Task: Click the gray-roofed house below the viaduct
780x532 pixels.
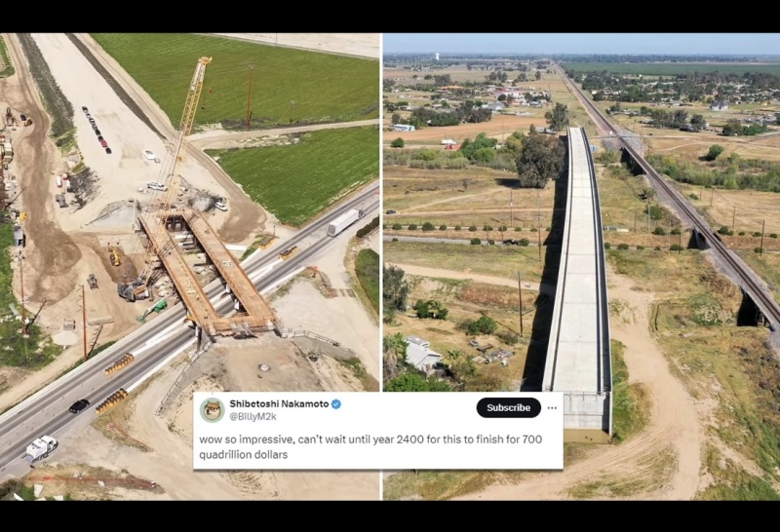Action: coord(422,354)
